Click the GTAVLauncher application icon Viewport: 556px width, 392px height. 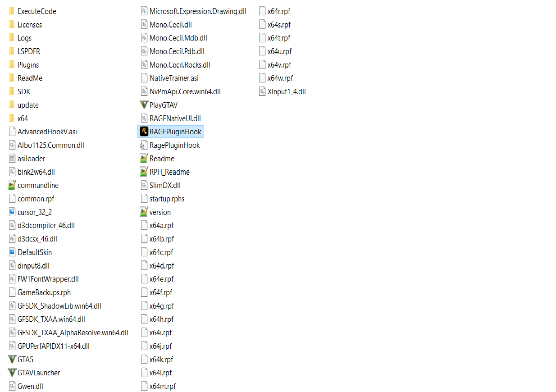coord(12,373)
